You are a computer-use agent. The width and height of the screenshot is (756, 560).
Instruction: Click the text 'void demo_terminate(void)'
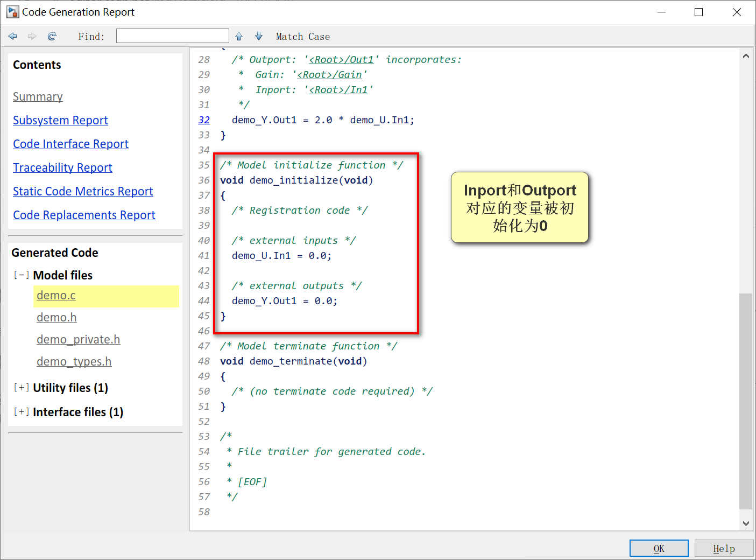coord(294,361)
